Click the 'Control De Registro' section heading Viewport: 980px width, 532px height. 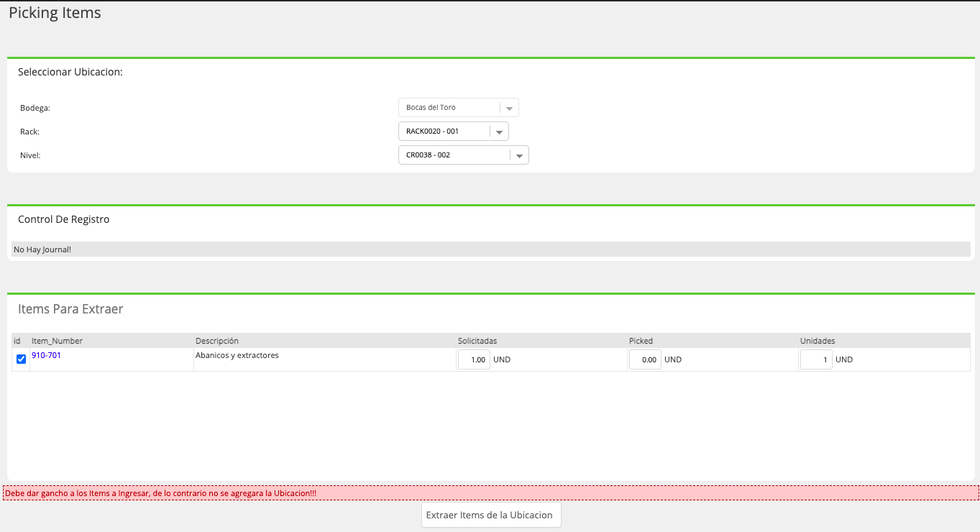tap(64, 219)
